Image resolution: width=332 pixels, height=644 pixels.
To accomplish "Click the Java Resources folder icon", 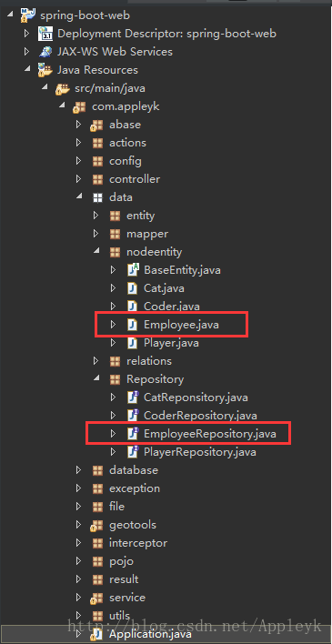I will [45, 70].
